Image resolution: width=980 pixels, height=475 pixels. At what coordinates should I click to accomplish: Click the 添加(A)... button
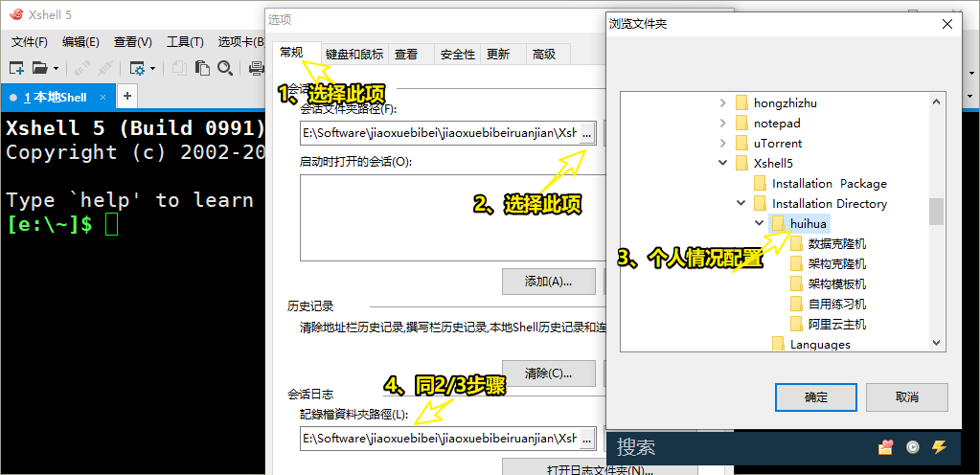[549, 282]
